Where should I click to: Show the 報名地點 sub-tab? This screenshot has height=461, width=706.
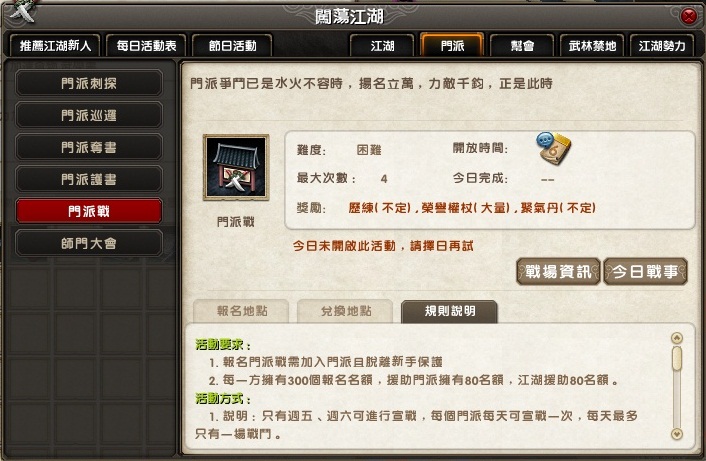coord(241,311)
